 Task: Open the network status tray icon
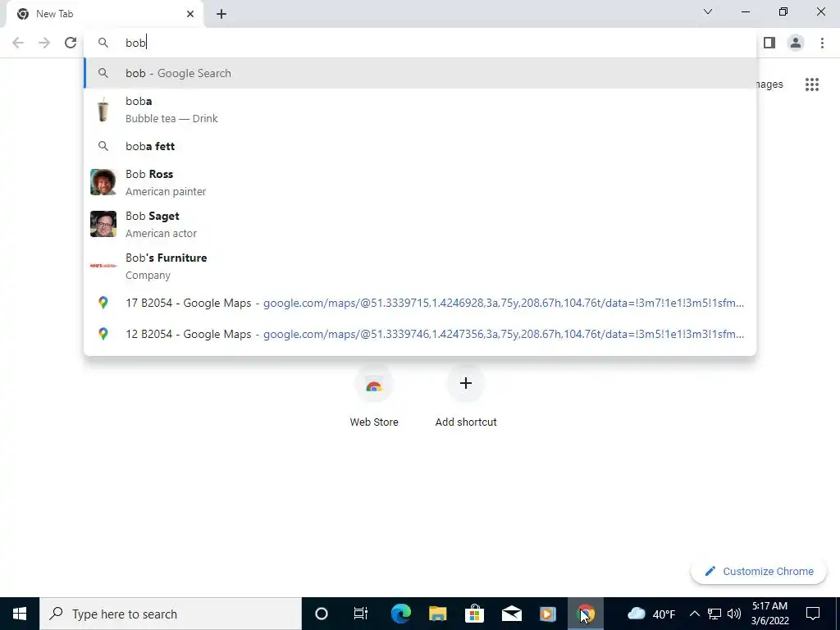pyautogui.click(x=714, y=614)
